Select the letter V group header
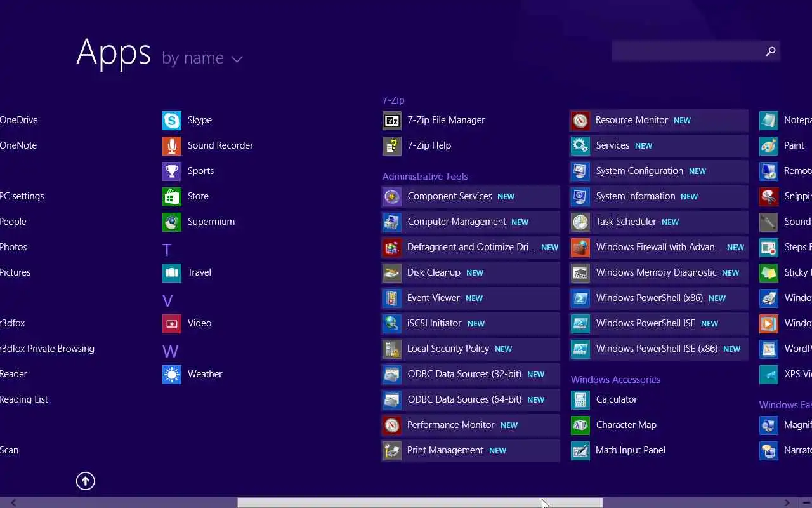 click(167, 300)
